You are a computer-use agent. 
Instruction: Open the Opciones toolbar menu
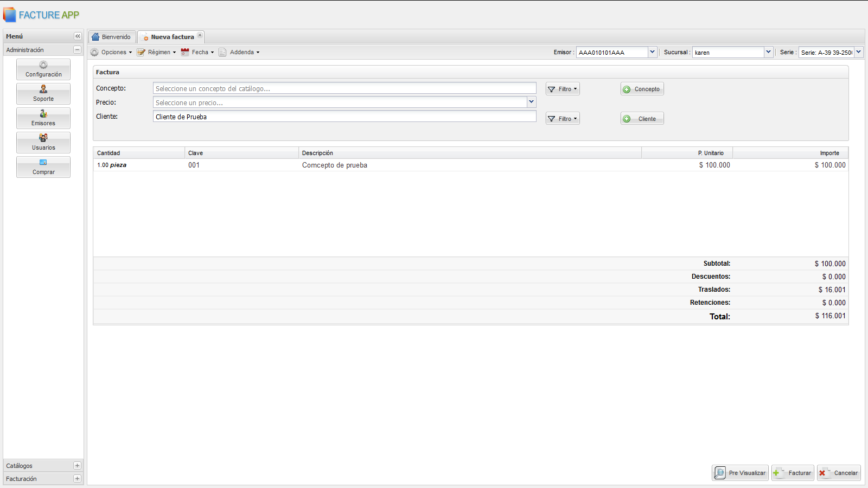pos(111,53)
